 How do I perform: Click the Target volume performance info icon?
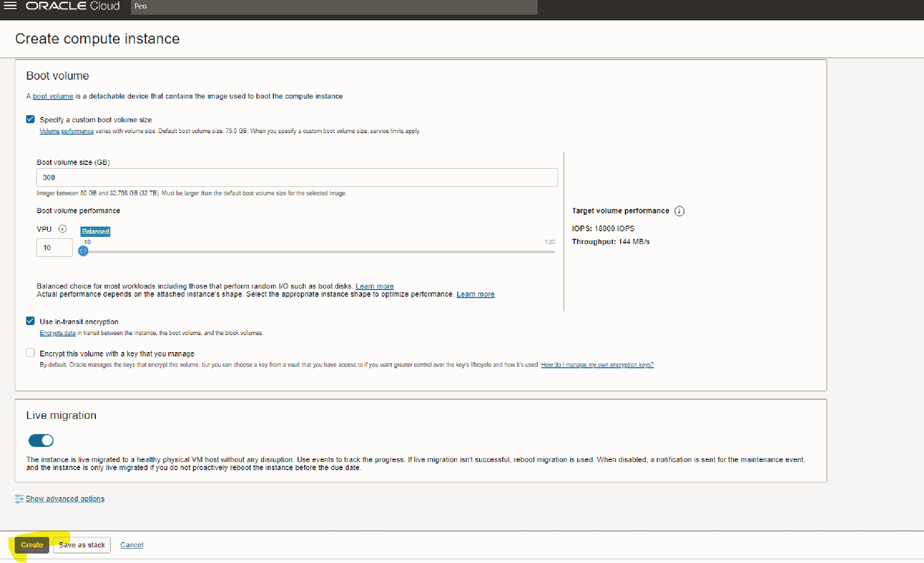click(679, 211)
